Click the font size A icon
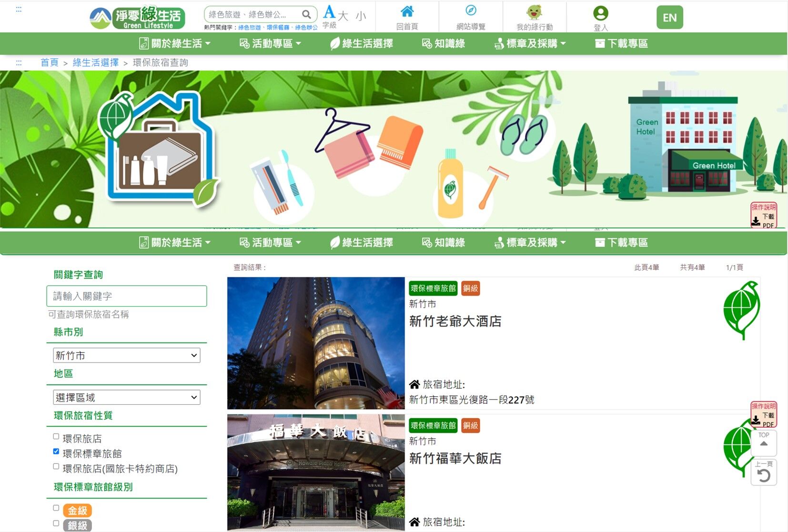This screenshot has width=788, height=532. pyautogui.click(x=329, y=12)
